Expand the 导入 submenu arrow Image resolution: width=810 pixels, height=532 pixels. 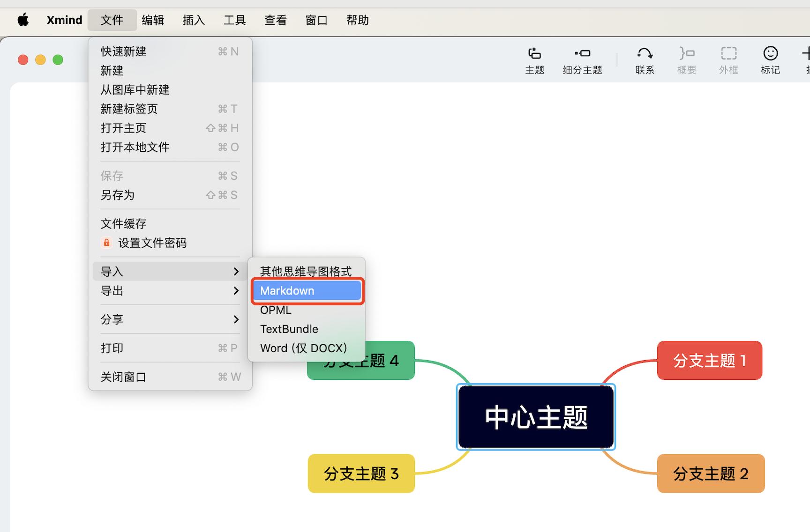tap(236, 272)
